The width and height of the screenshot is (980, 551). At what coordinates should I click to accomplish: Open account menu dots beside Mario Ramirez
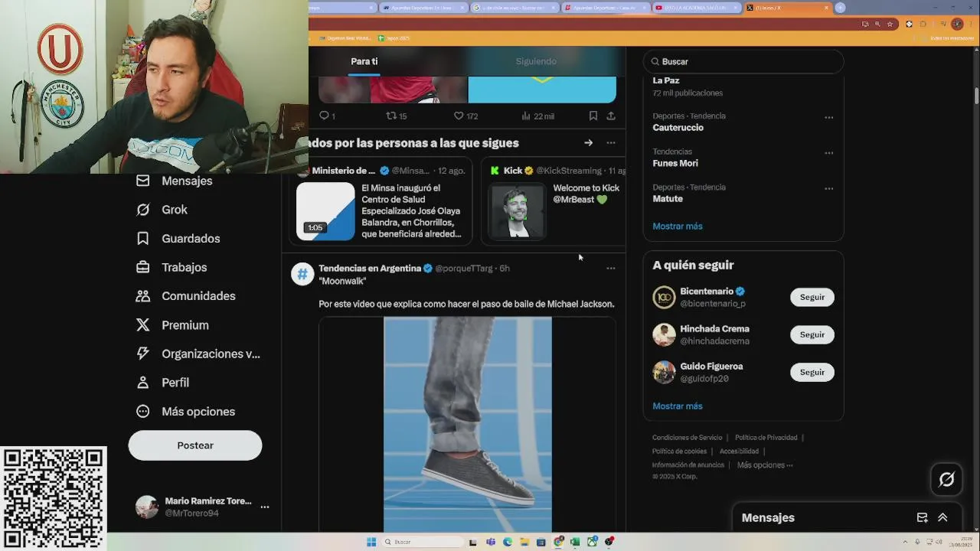[x=265, y=507]
